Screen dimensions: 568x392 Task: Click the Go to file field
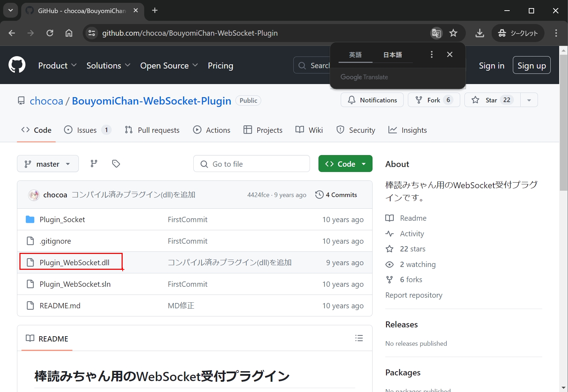[x=252, y=164]
